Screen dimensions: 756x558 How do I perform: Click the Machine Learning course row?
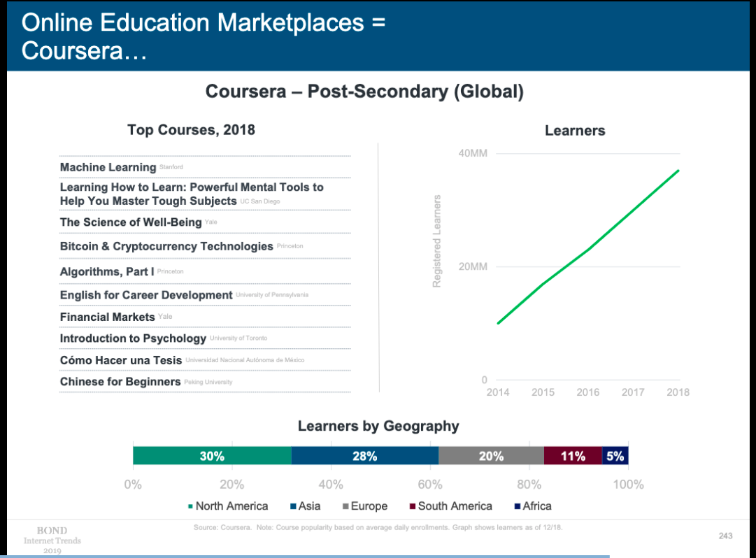pyautogui.click(x=205, y=167)
